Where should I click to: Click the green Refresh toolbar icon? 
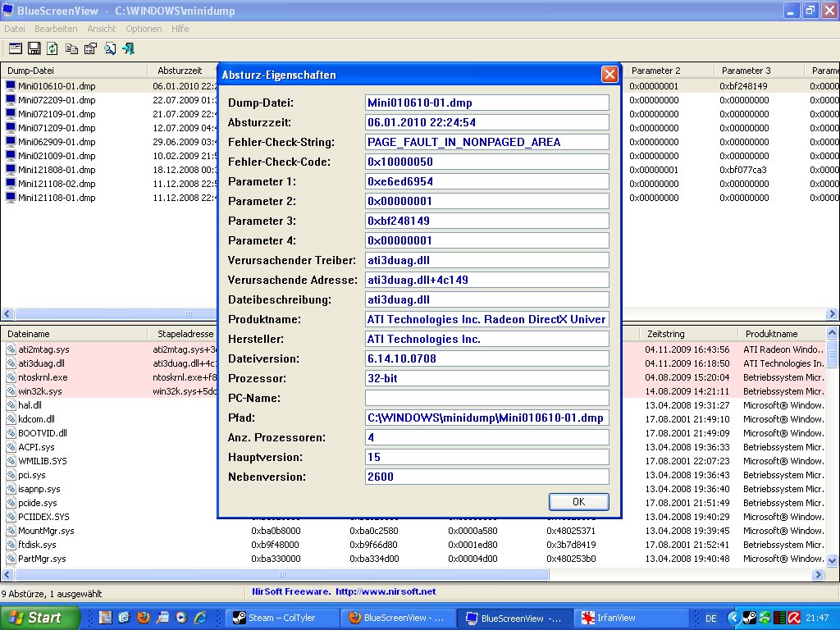click(x=52, y=48)
